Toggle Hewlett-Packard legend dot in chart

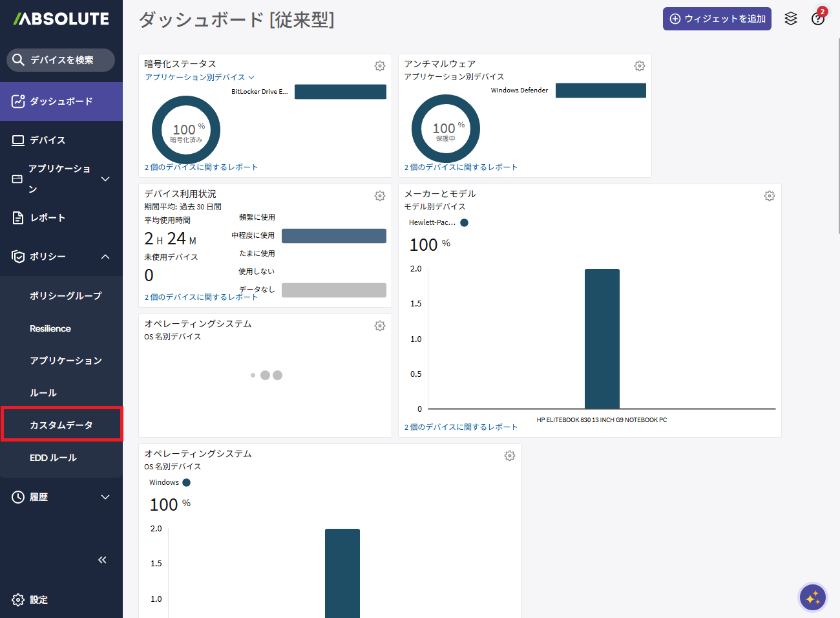pos(464,222)
